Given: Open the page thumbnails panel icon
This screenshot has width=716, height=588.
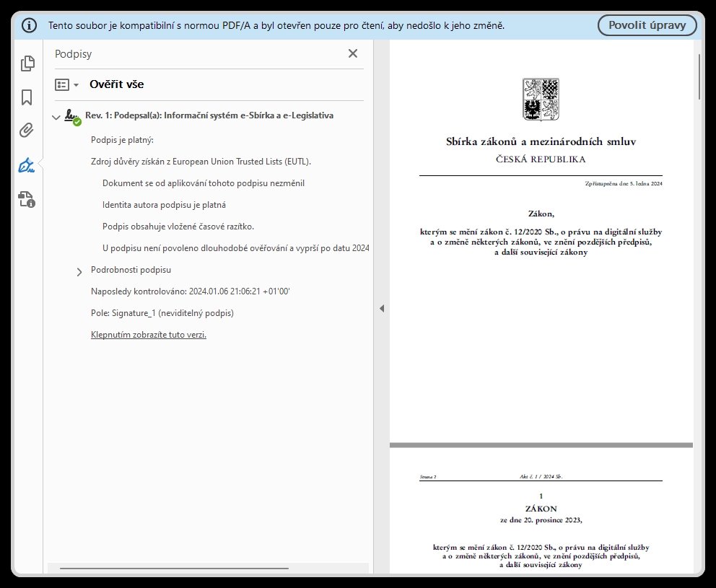Looking at the screenshot, I should coord(27,64).
